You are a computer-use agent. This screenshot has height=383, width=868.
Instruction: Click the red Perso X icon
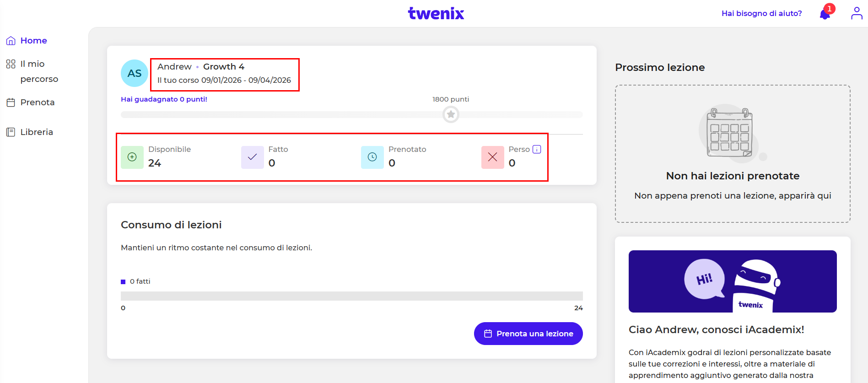tap(492, 157)
